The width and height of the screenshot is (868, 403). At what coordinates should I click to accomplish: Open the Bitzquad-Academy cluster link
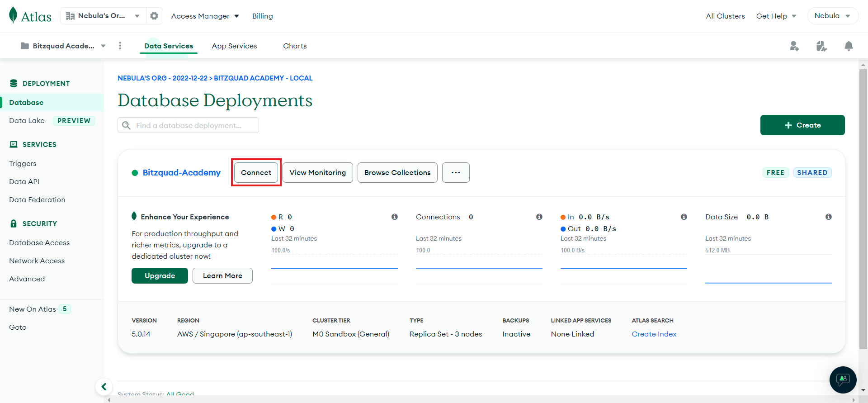[x=182, y=172]
